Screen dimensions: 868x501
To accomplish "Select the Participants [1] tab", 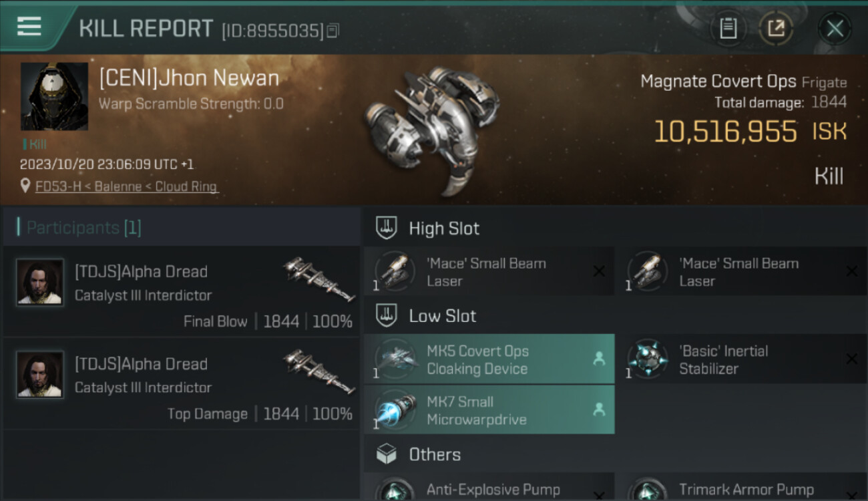I will click(x=83, y=228).
